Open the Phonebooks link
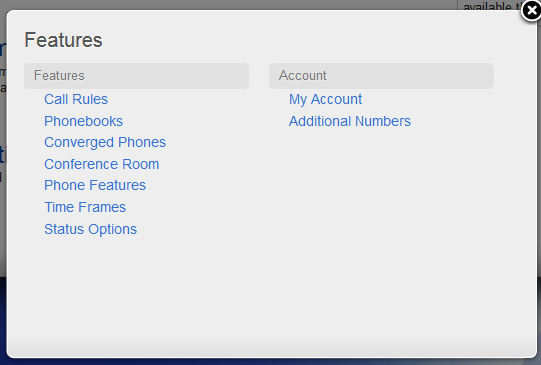The image size is (541, 365). 83,121
